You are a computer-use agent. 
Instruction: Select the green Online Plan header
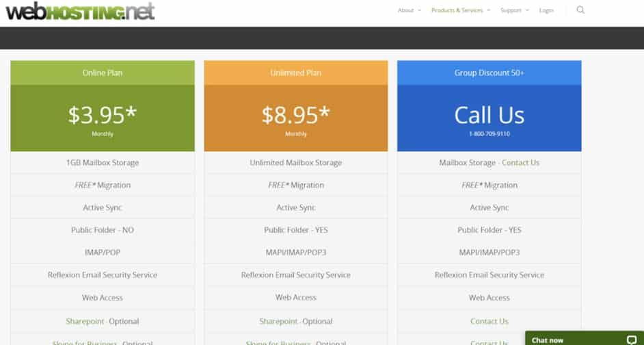(x=103, y=73)
